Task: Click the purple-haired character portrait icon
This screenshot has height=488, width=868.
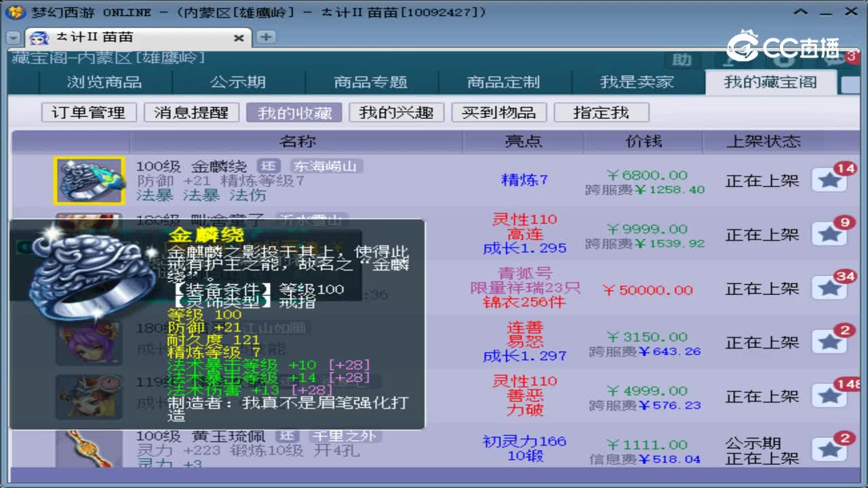Action: click(x=89, y=343)
